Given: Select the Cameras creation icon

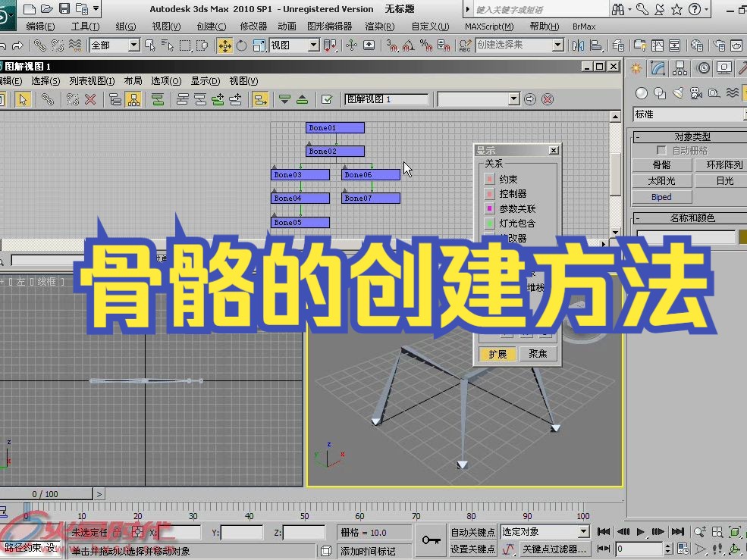Looking at the screenshot, I should coord(695,92).
